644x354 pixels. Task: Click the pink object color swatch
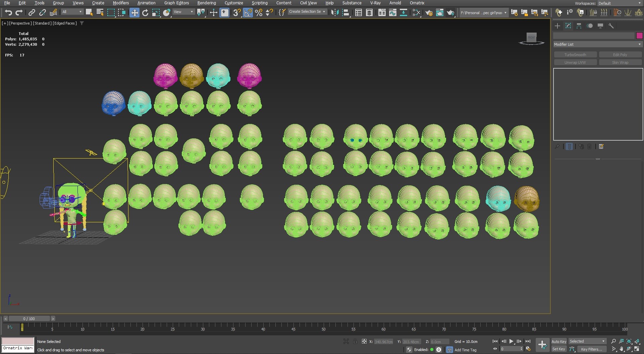(x=639, y=36)
